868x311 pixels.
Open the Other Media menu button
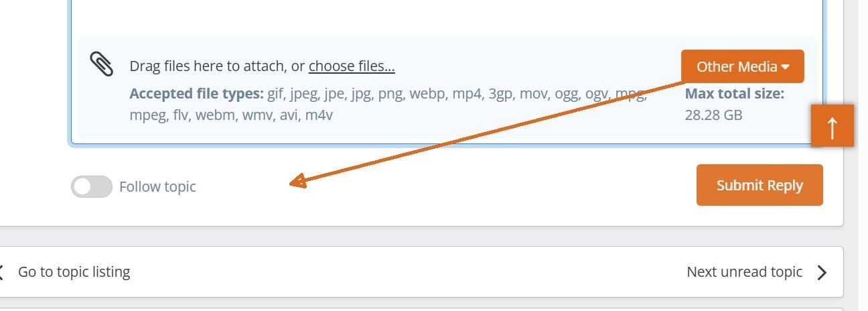pos(743,66)
